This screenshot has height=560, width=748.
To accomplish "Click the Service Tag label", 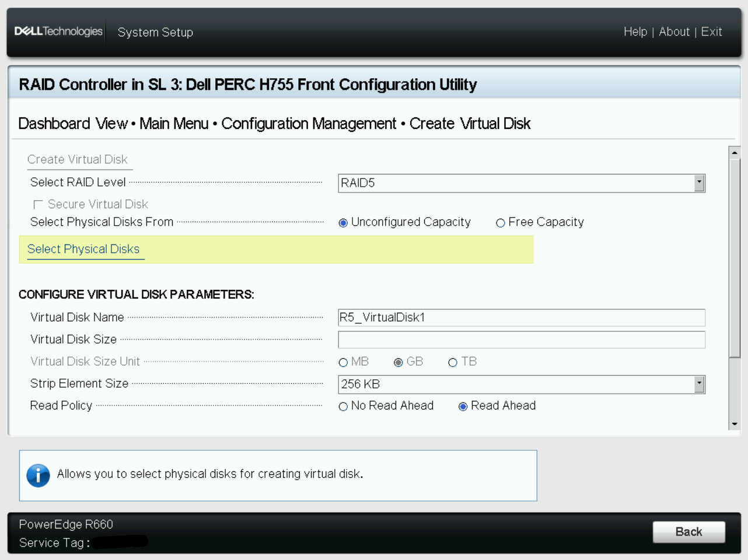I will click(x=54, y=543).
